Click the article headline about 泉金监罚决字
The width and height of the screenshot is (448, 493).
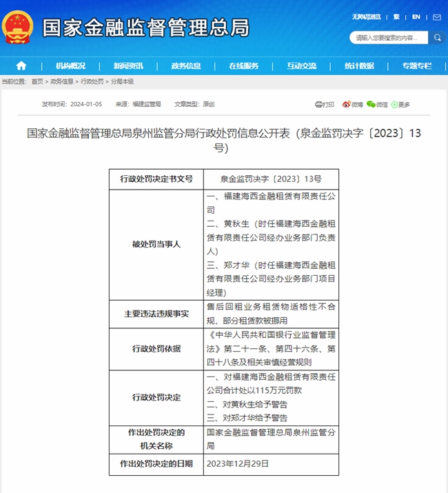(x=223, y=140)
